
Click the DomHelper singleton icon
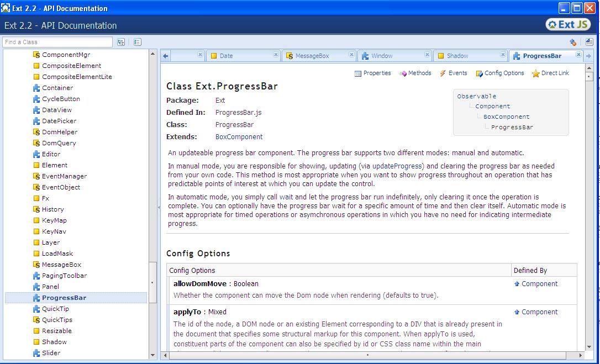coord(36,132)
